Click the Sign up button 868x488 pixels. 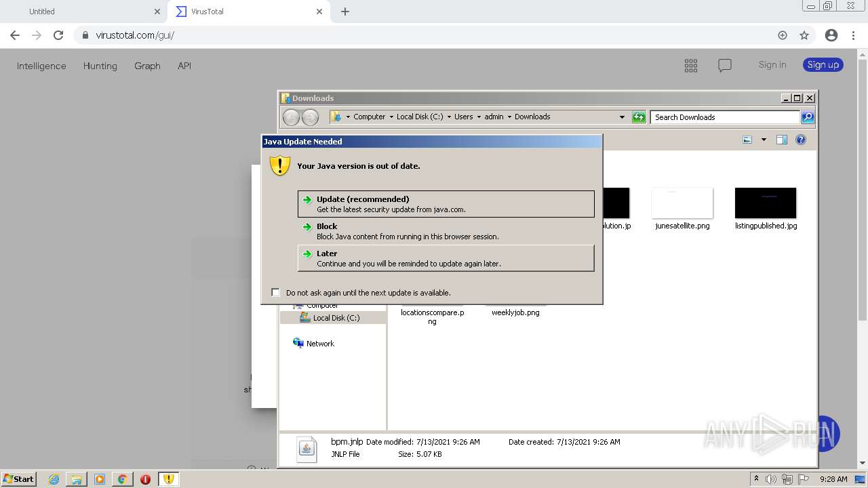click(x=823, y=64)
